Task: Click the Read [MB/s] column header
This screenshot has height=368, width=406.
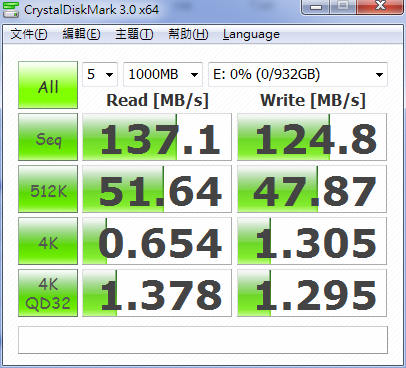Action: pos(157,100)
